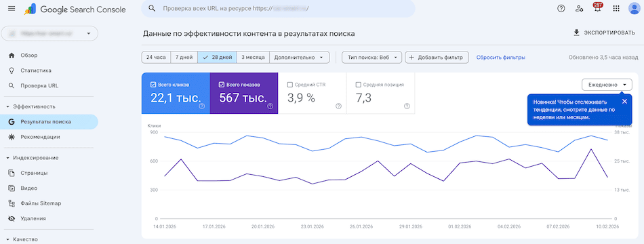Image resolution: width=644 pixels, height=244 pixels.
Task: Open the account profile avatar
Action: click(635, 8)
